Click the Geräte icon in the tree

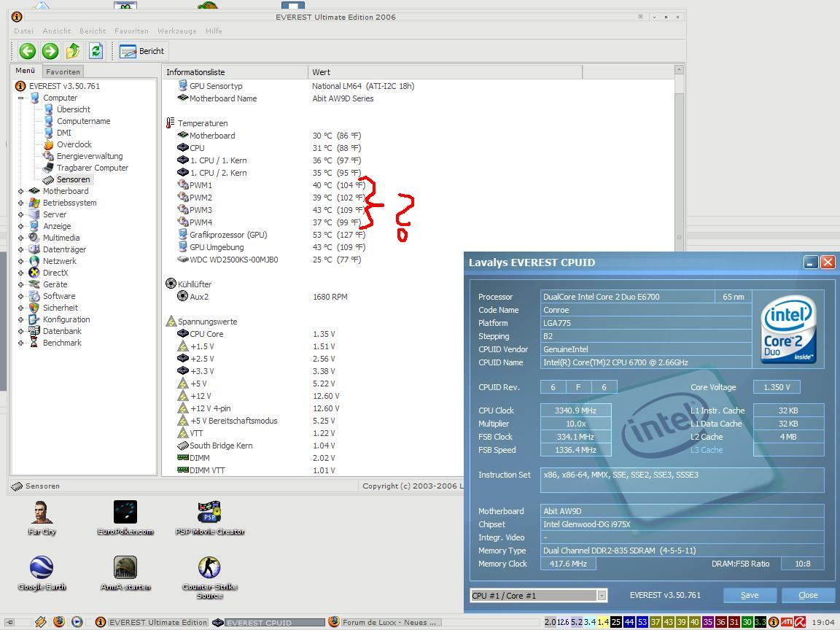(x=34, y=284)
